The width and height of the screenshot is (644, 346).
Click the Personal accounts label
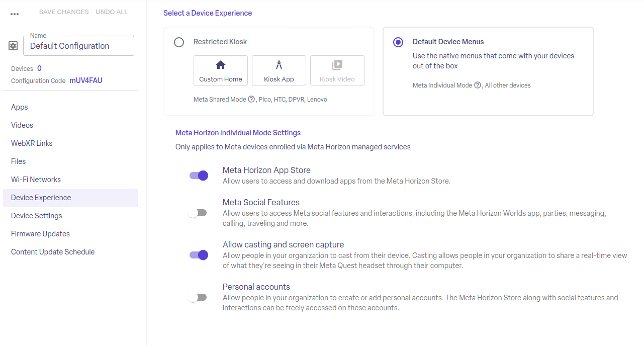(256, 287)
